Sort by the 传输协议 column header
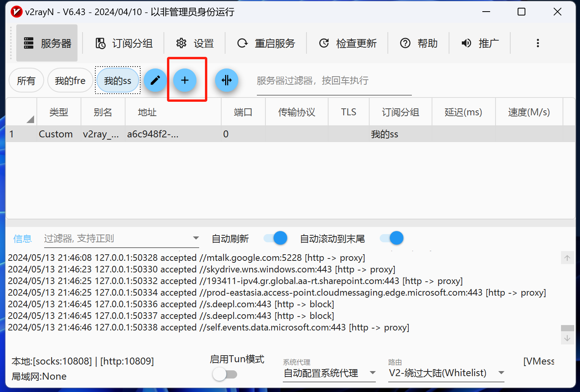This screenshot has width=580, height=392. (x=297, y=112)
